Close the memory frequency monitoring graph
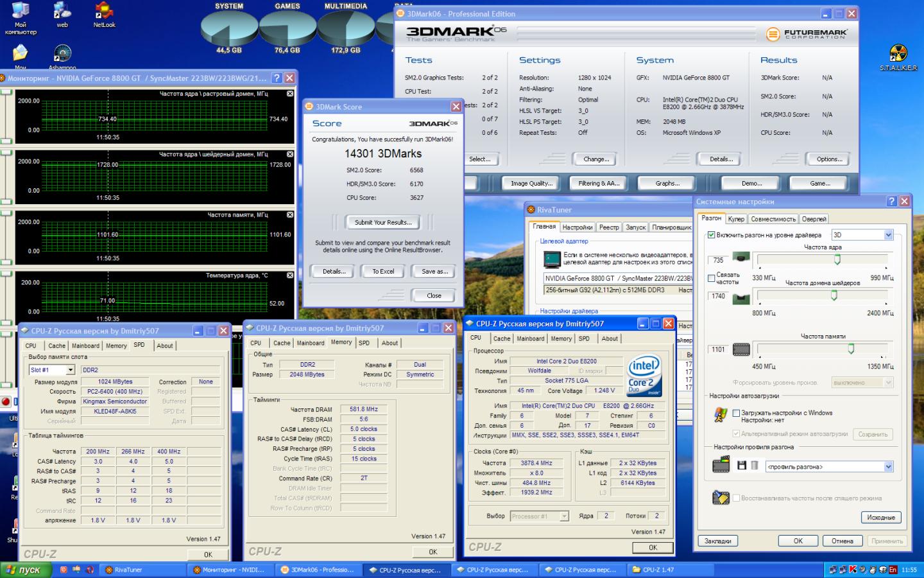 (x=290, y=215)
